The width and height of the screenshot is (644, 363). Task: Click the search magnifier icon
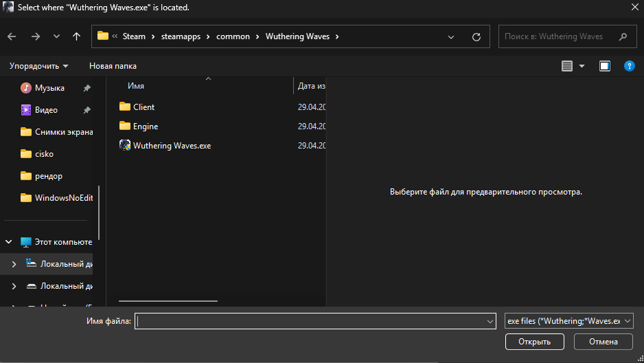point(623,36)
